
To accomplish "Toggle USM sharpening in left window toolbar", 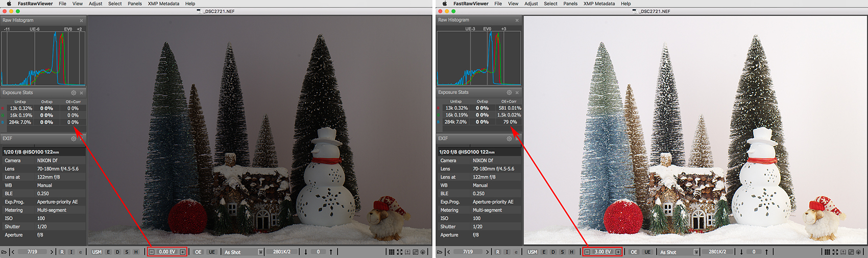I will coord(97,252).
